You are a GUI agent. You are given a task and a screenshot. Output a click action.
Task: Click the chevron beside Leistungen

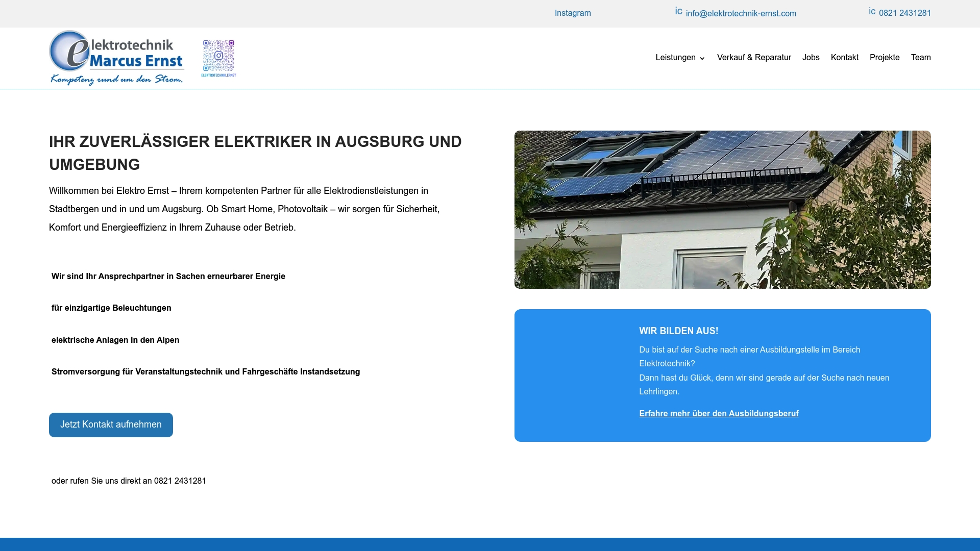[703, 59]
